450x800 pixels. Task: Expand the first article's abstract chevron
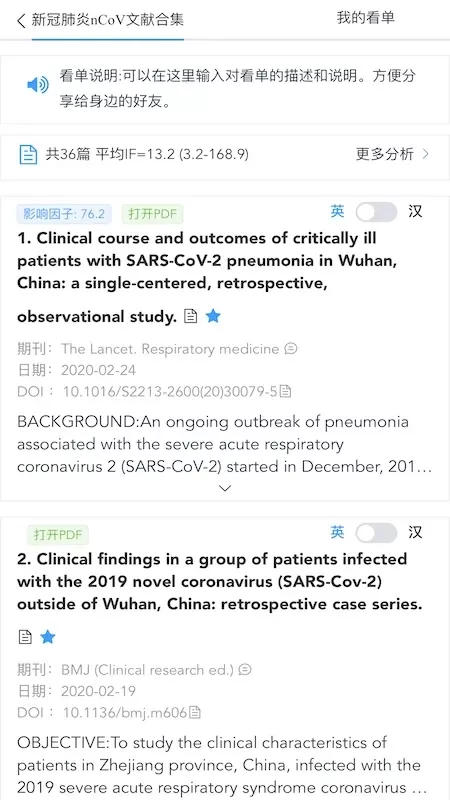point(225,488)
